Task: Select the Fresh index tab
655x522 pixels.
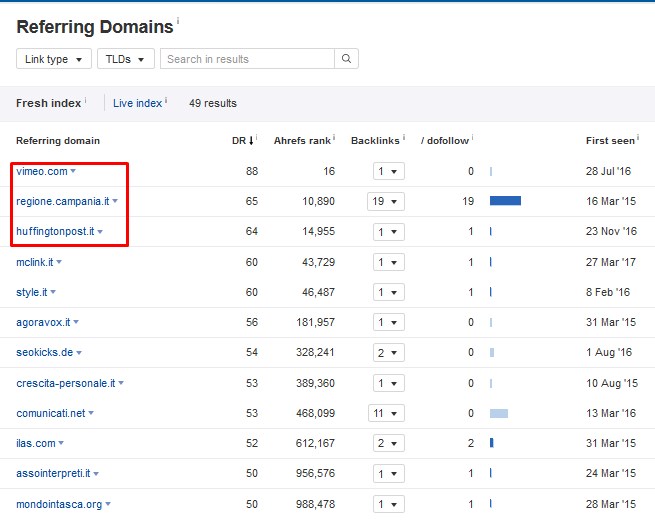Action: (49, 103)
